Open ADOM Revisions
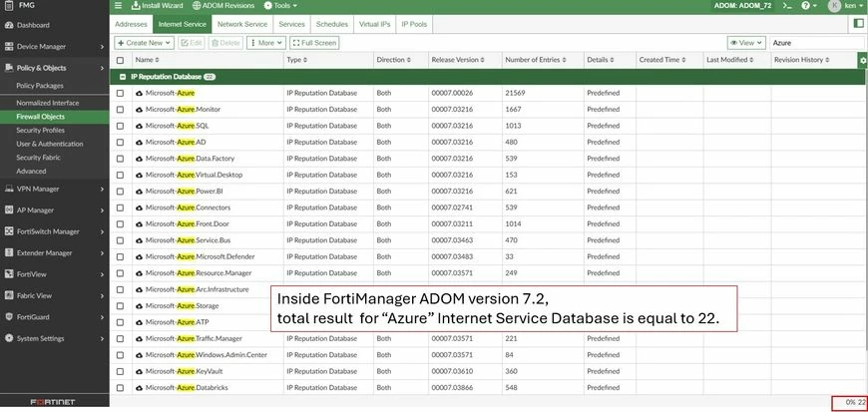Image resolution: width=868 pixels, height=412 pixels. (223, 6)
